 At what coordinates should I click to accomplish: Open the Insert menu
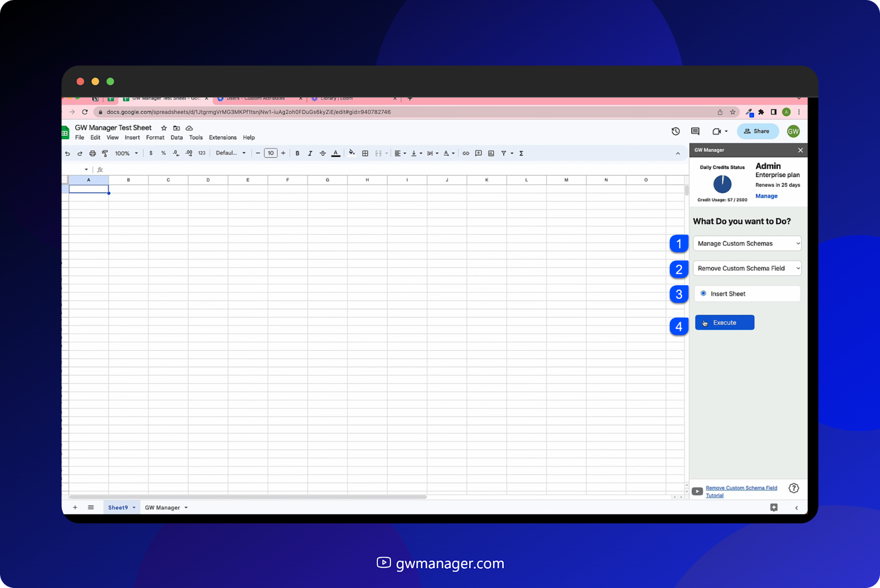(x=133, y=138)
